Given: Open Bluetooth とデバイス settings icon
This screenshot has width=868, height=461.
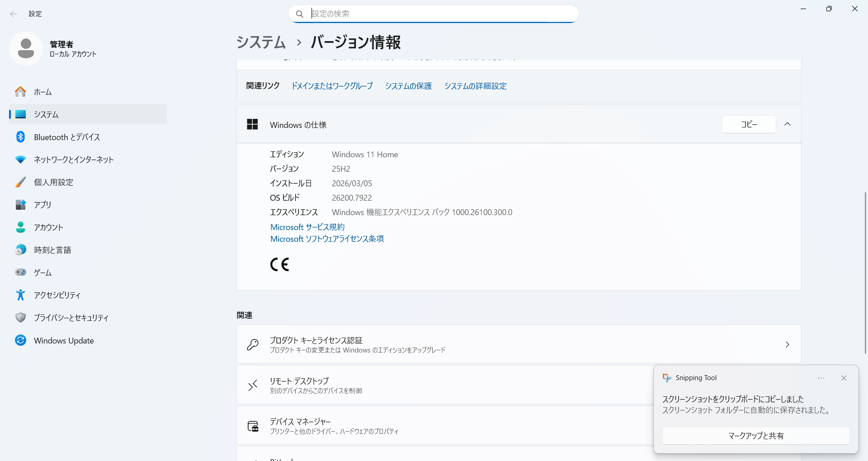Looking at the screenshot, I should click(x=20, y=137).
